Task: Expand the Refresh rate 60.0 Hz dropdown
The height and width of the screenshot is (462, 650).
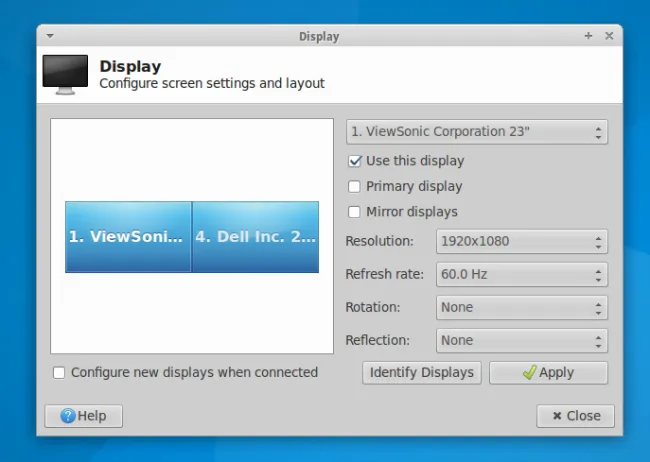Action: [521, 274]
